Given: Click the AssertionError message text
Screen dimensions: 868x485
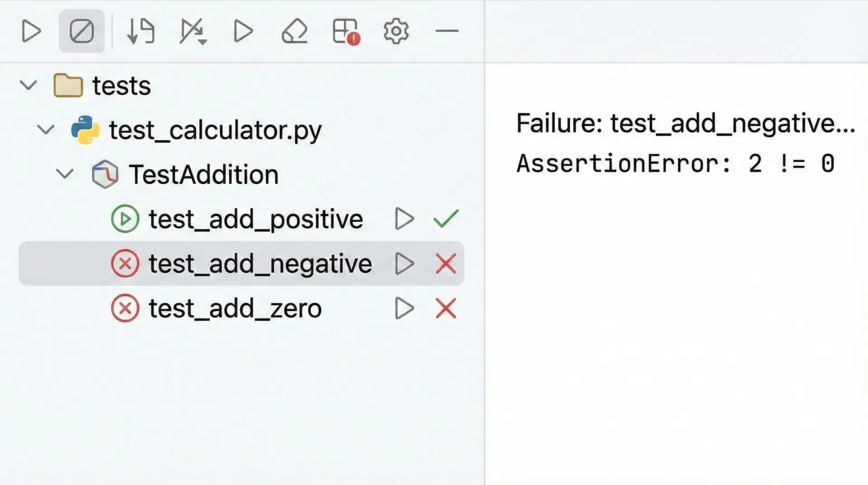Looking at the screenshot, I should pyautogui.click(x=675, y=163).
